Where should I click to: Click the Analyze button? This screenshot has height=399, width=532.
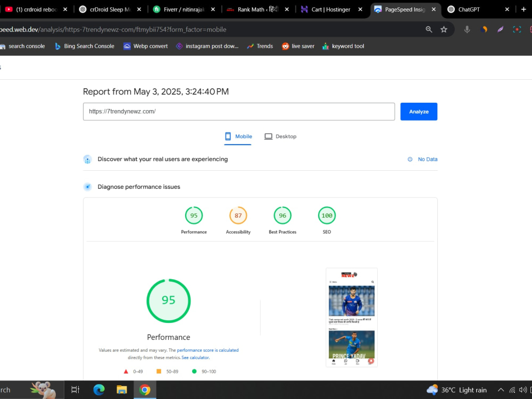(419, 112)
